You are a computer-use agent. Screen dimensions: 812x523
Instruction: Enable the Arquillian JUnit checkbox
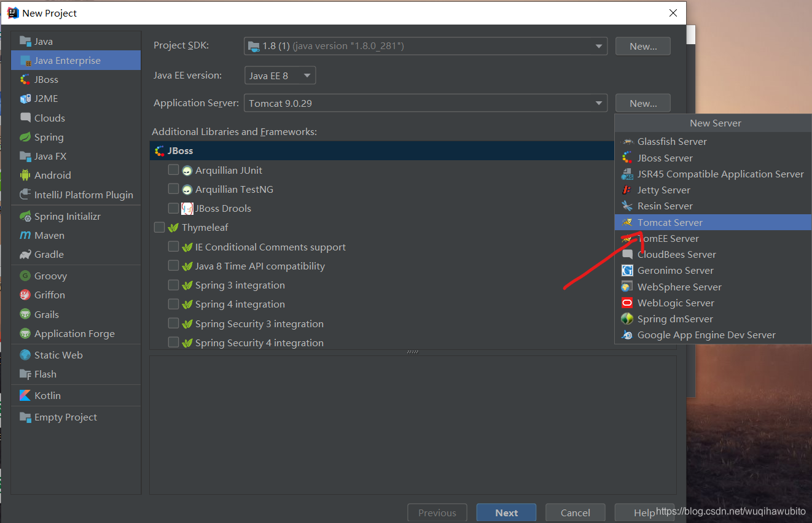[x=173, y=169]
